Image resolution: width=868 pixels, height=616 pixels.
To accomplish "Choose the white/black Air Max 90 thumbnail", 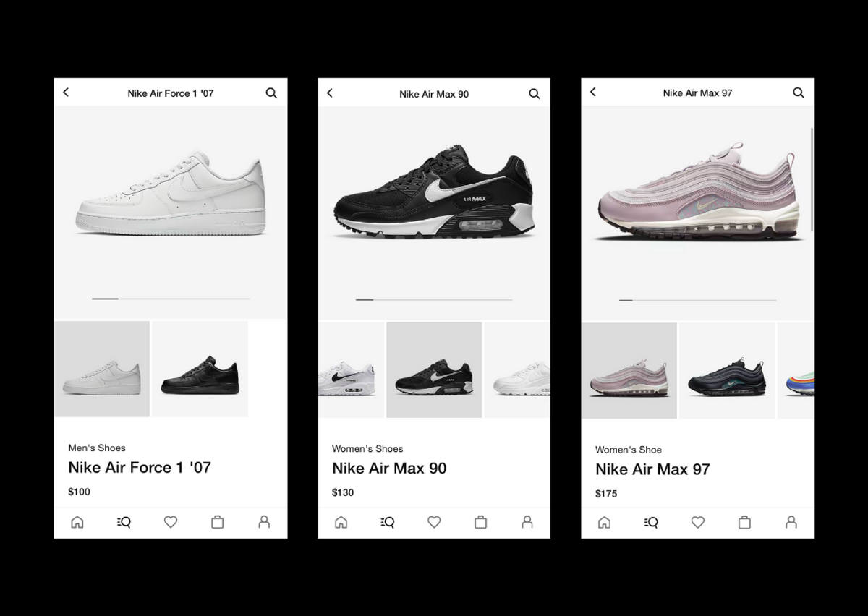I will click(x=351, y=370).
